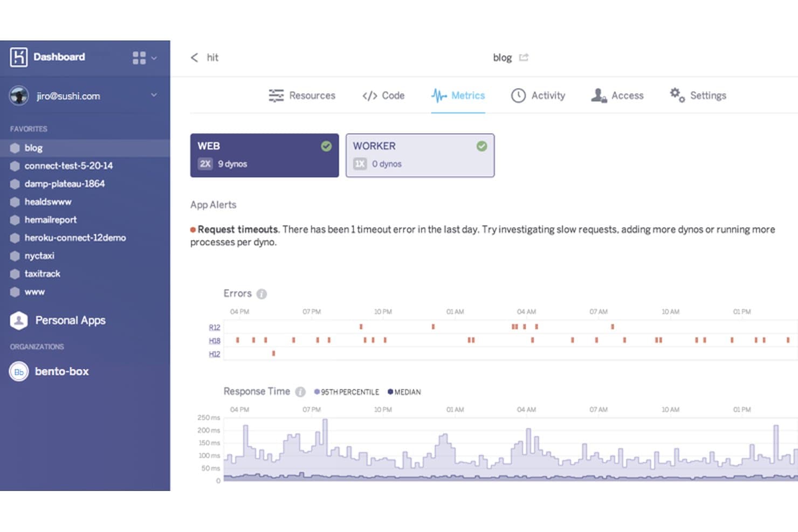Click the hexagon icon beside www
Viewport: 798px width, 532px height.
[15, 292]
